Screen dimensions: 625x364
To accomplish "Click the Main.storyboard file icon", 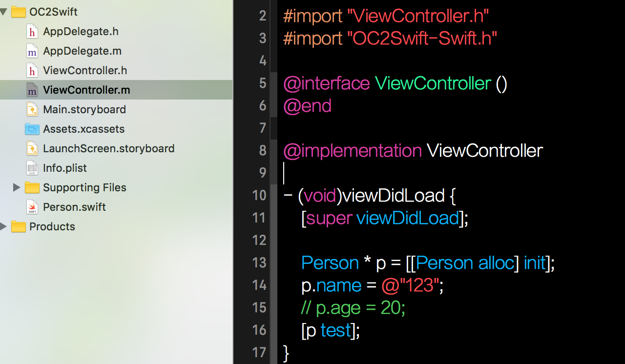I will point(32,110).
